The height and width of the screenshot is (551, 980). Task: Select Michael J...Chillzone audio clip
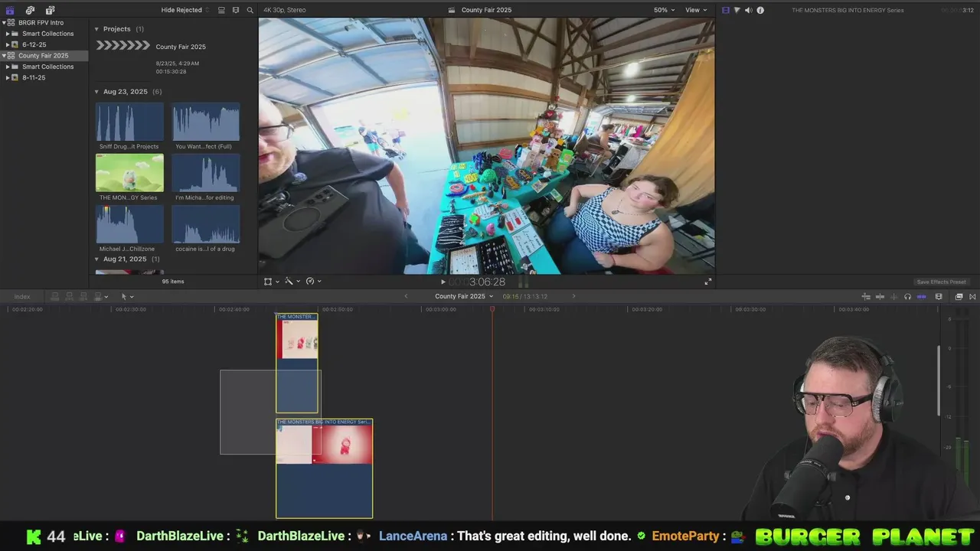129,224
